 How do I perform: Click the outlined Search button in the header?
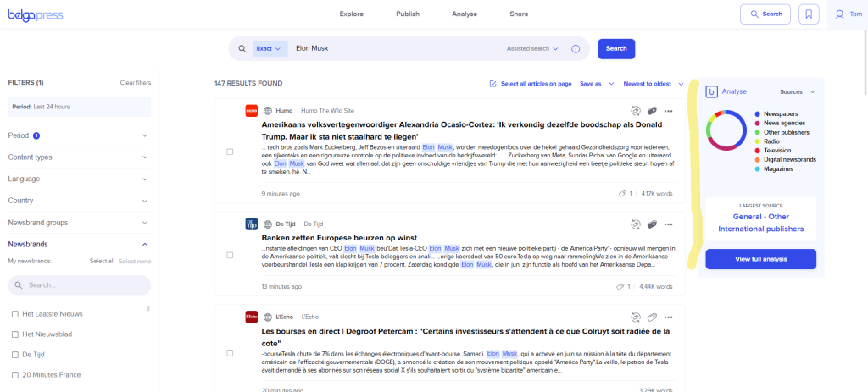pyautogui.click(x=765, y=14)
